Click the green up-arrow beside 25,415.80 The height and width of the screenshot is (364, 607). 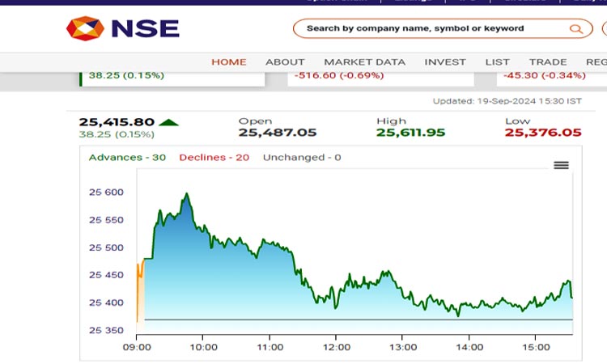pyautogui.click(x=168, y=122)
